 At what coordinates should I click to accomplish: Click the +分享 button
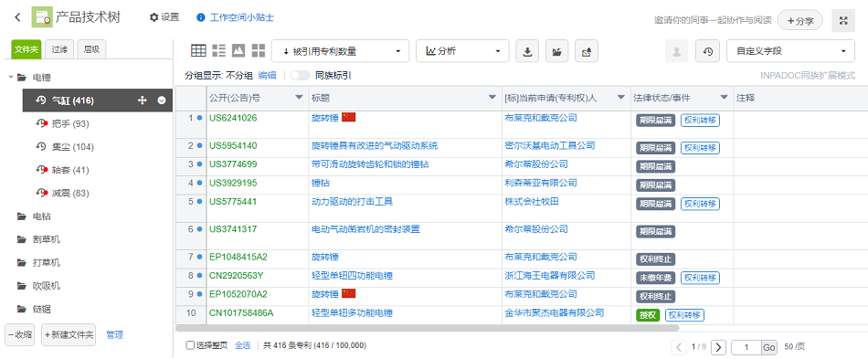[799, 20]
